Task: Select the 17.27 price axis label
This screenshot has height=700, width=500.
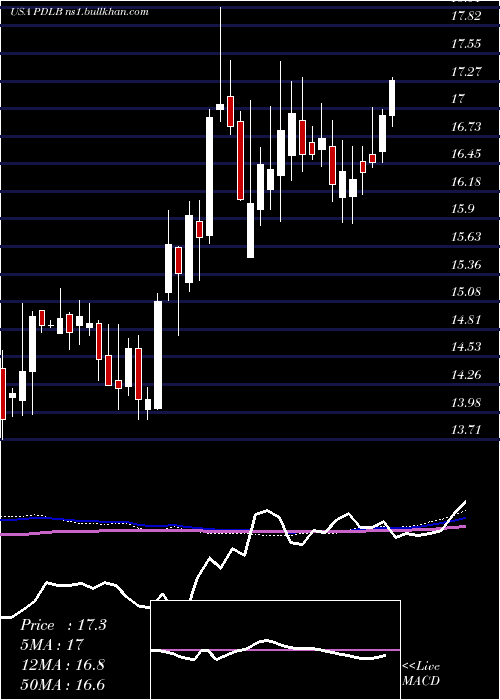Action: click(467, 71)
